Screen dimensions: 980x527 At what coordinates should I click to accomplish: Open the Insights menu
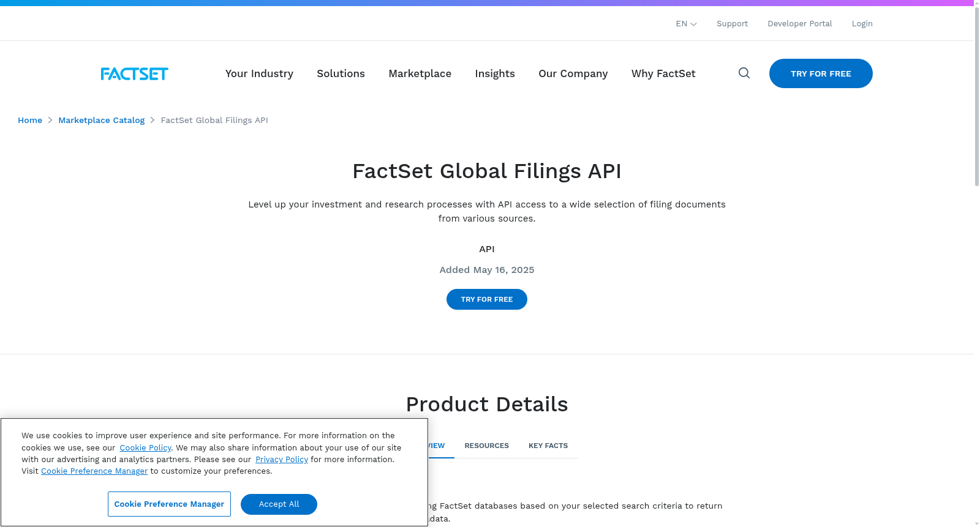(495, 73)
